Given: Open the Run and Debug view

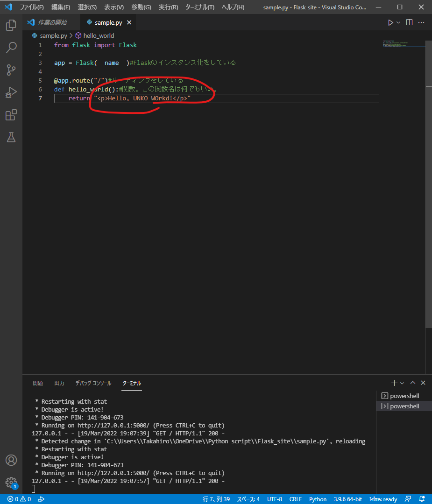Looking at the screenshot, I should tap(11, 92).
